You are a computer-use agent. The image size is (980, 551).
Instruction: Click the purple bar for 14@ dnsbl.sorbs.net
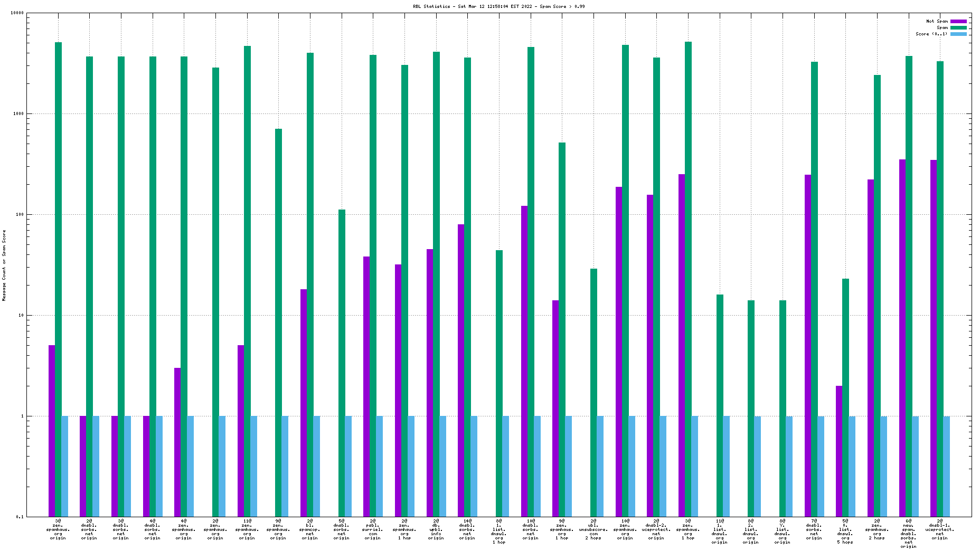[461, 370]
